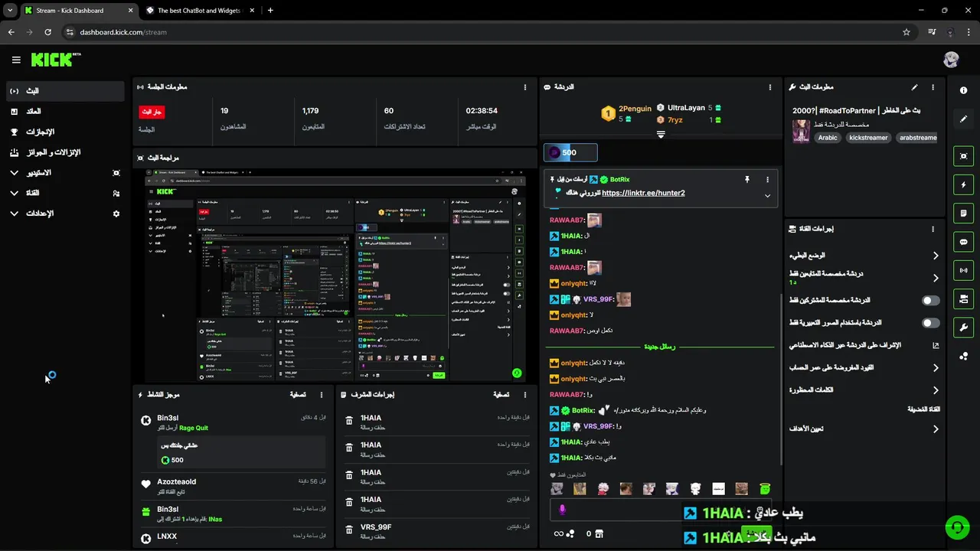Viewport: 980px width, 551px height.
Task: Click the stream category thumbnail in معلومات البث
Action: coord(801,131)
